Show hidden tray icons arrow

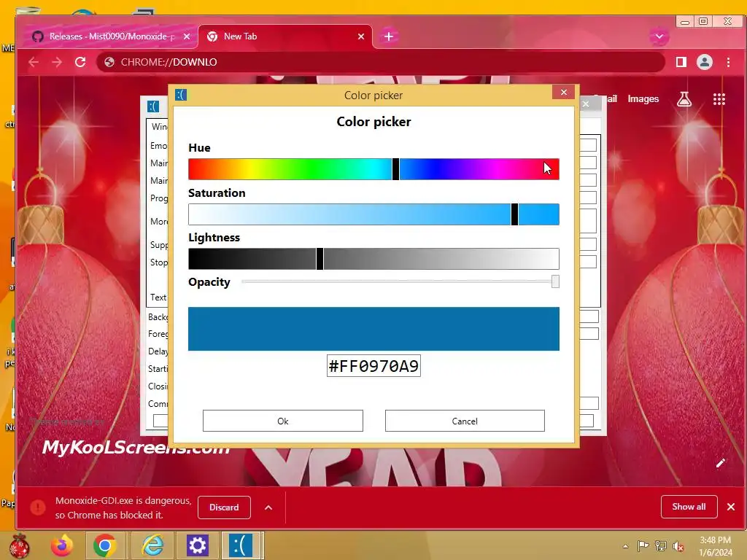[x=625, y=546]
